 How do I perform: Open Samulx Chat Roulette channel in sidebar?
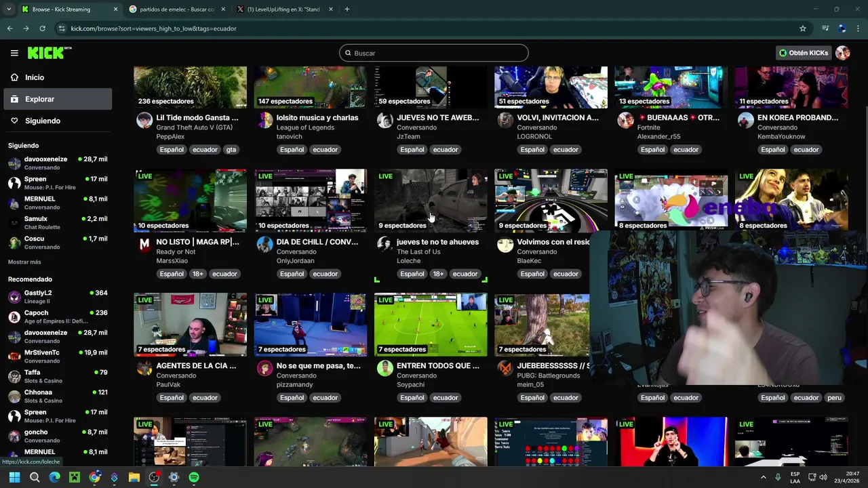click(58, 223)
